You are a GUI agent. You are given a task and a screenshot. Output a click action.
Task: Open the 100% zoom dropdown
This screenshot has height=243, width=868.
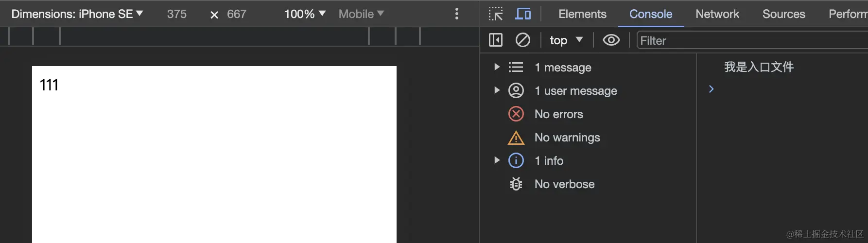(305, 14)
